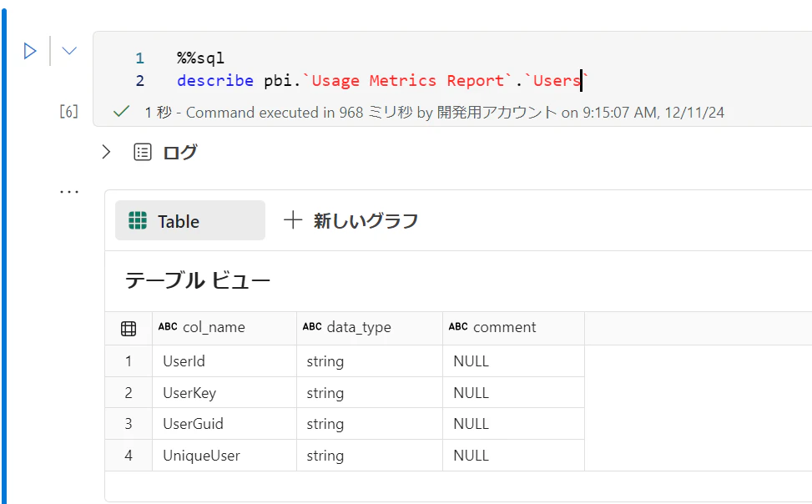Place cursor on %%sql code line
This screenshot has width=812, height=504.
pos(200,58)
